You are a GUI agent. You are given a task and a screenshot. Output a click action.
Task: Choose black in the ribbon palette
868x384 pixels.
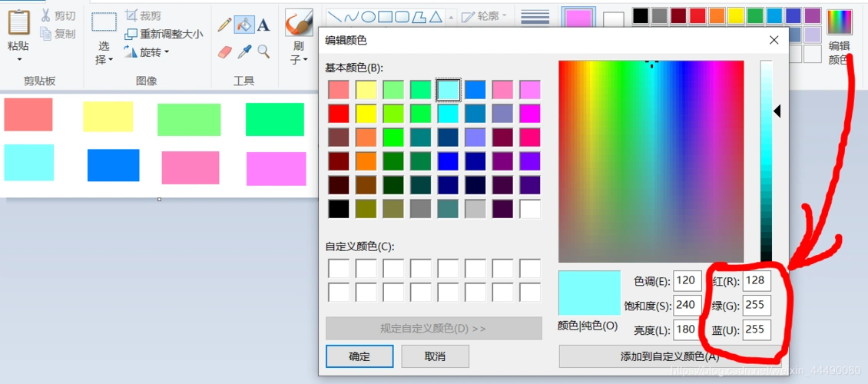641,15
